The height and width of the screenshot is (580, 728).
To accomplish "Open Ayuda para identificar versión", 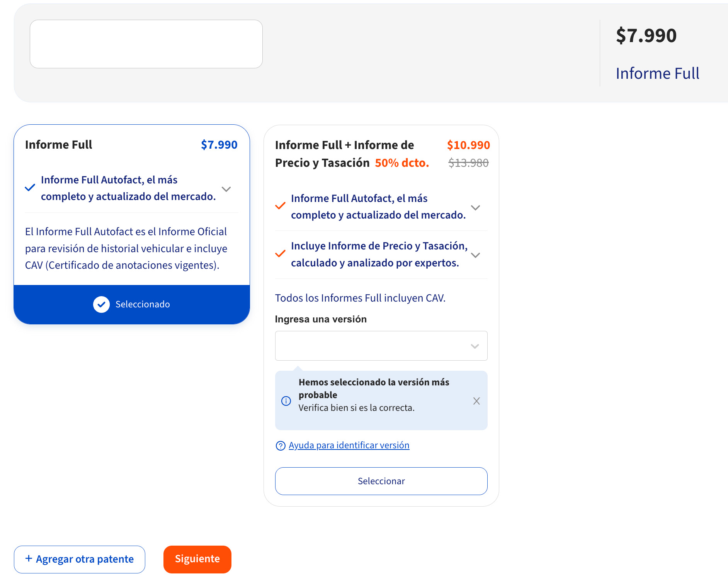I will click(x=349, y=445).
